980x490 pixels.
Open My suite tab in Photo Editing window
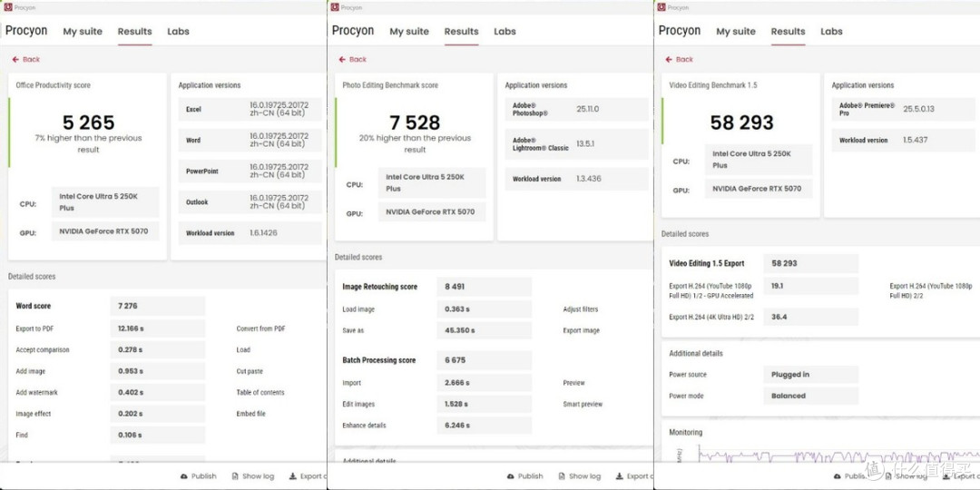[x=409, y=31]
